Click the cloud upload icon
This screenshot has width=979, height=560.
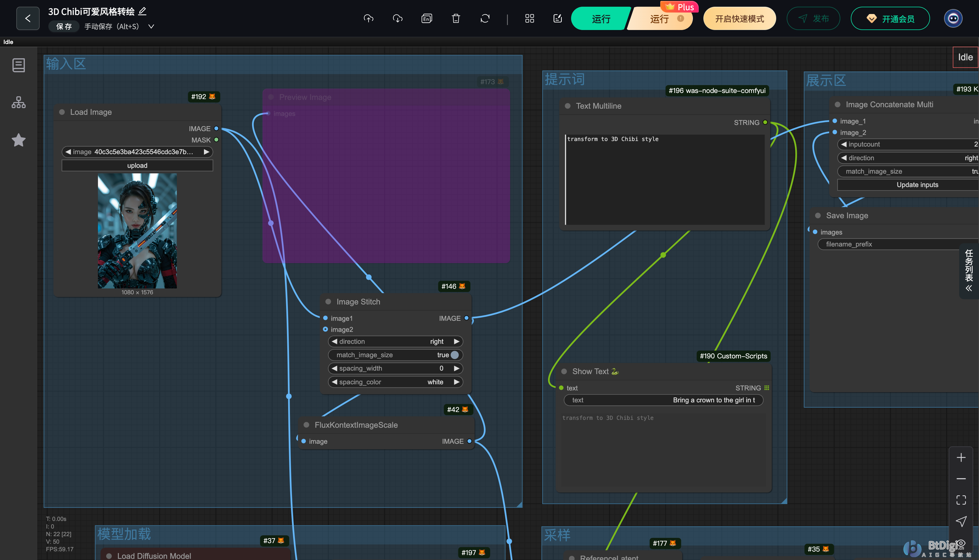[368, 18]
